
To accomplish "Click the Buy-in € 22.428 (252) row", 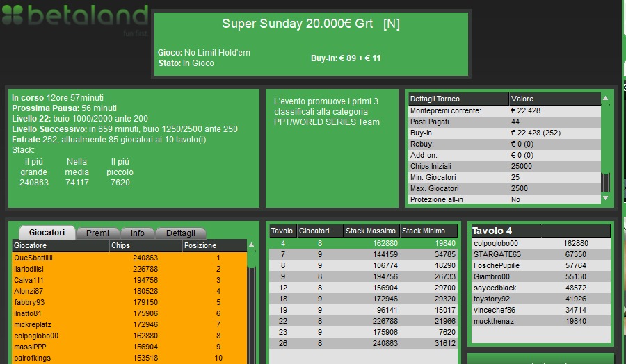I will click(505, 133).
